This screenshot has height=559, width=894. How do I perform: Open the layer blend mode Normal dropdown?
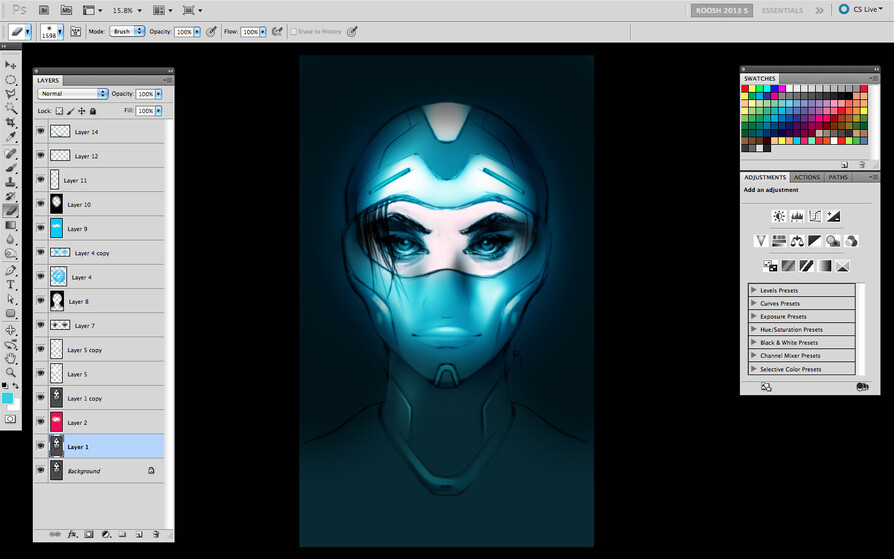(72, 94)
